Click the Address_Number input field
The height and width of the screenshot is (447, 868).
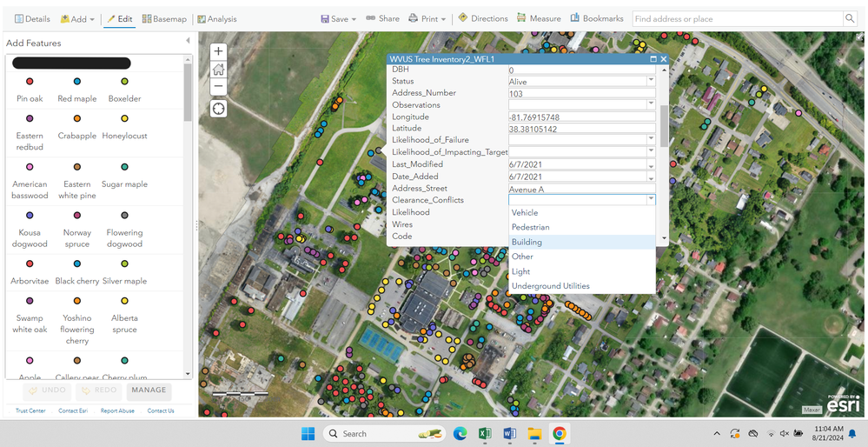(582, 94)
